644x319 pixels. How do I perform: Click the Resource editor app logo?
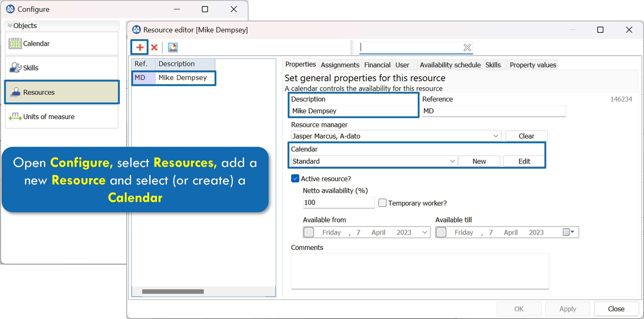click(136, 30)
